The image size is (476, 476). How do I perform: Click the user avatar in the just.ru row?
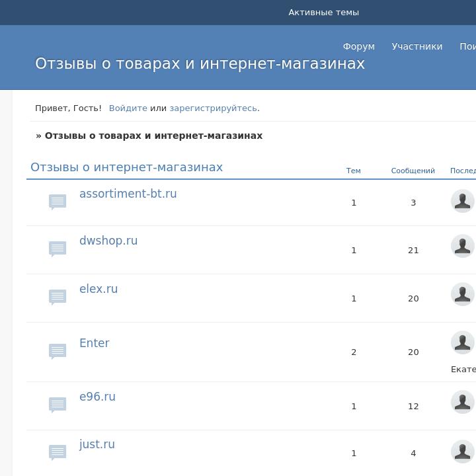point(463,452)
